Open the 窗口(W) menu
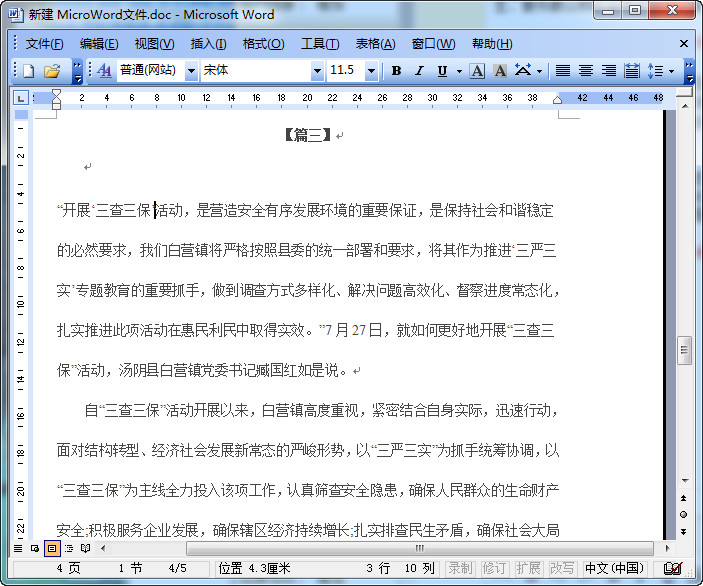Screen dimensions: 703x586 click(x=433, y=44)
